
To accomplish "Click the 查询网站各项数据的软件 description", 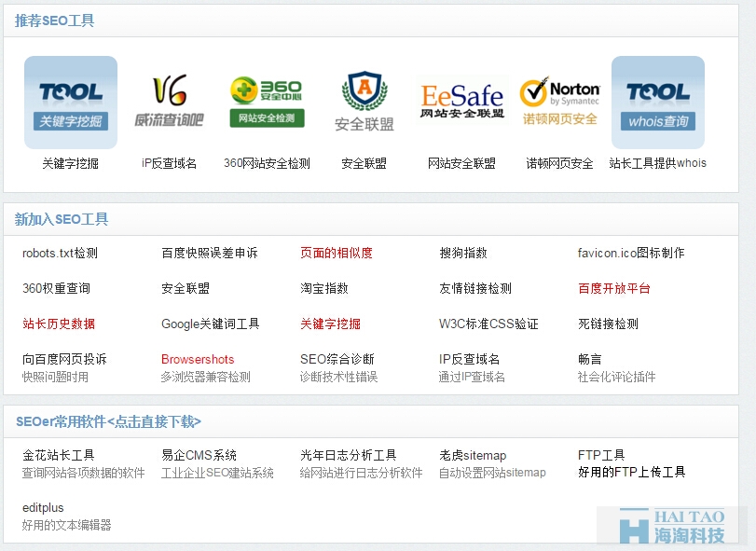I will [x=83, y=473].
